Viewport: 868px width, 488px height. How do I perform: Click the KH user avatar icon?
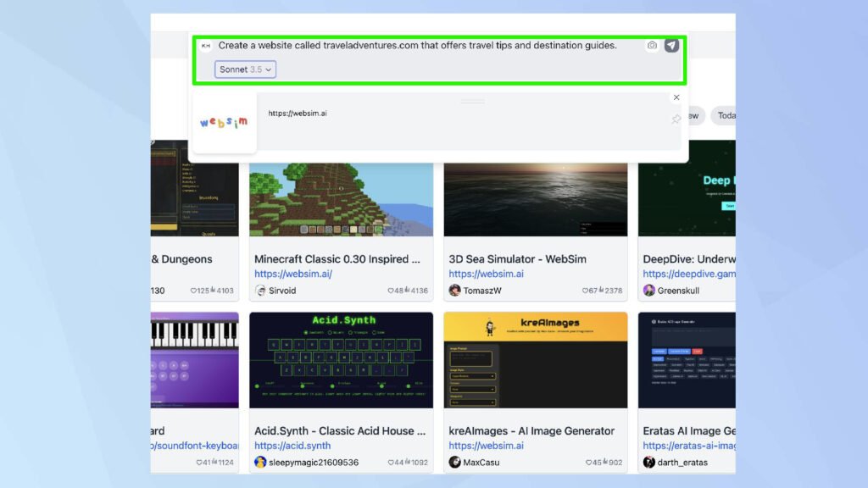point(205,46)
